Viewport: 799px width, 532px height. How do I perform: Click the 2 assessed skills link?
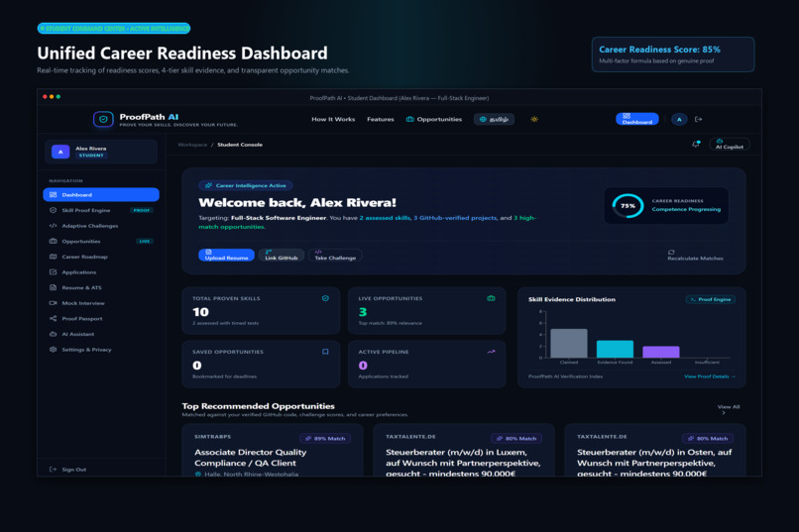(385, 218)
